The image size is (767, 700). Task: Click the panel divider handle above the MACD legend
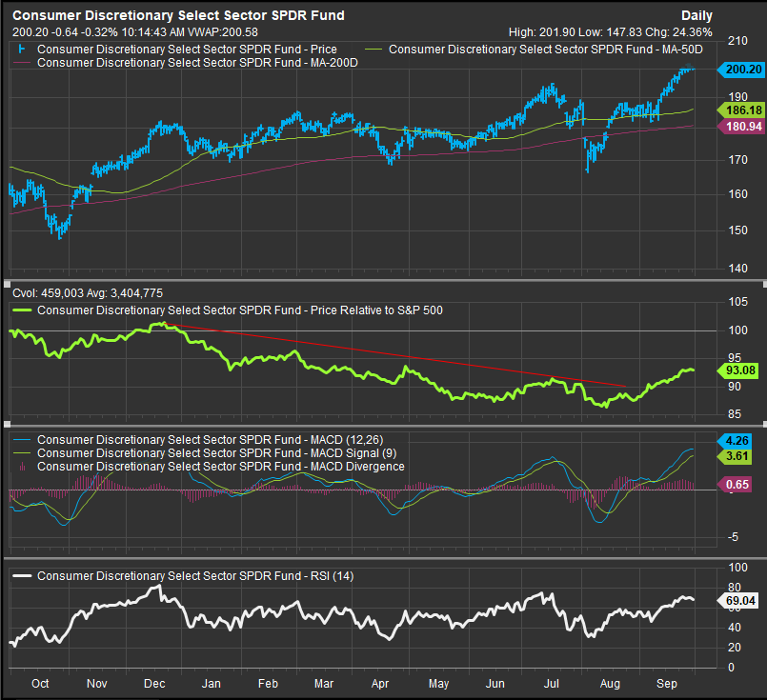point(7,424)
